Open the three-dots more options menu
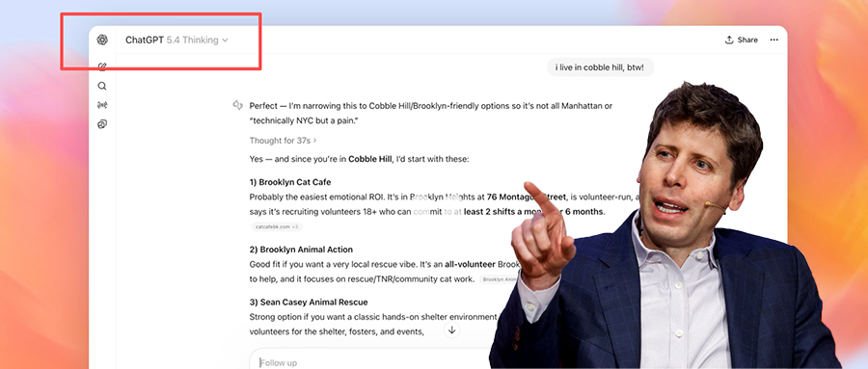Screen dimensions: 868x369 (773, 40)
